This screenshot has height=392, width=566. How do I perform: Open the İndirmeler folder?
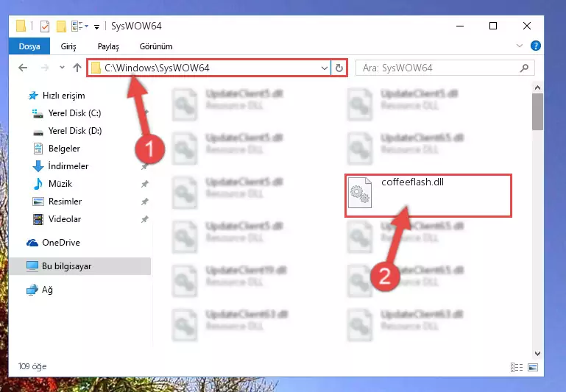(60, 166)
